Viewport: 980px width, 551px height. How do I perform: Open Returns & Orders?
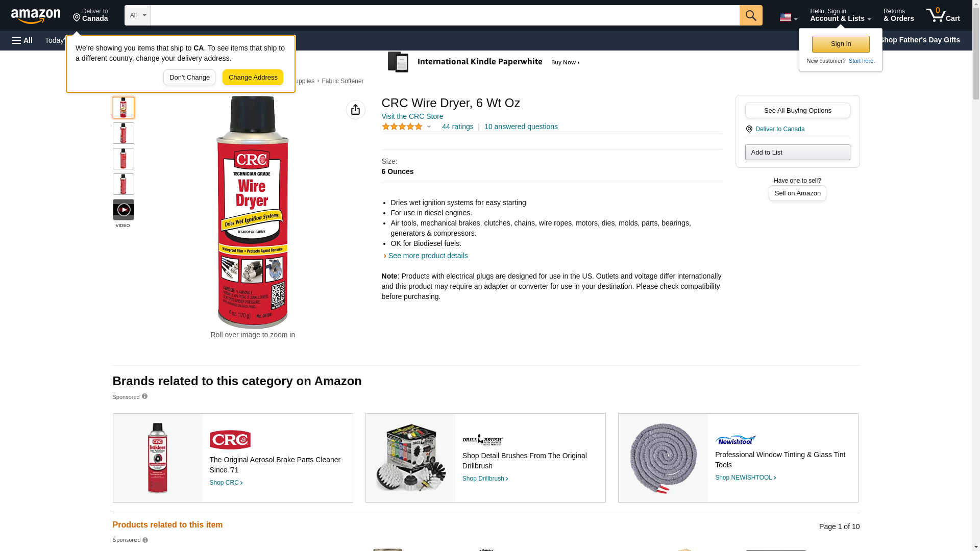pyautogui.click(x=898, y=15)
